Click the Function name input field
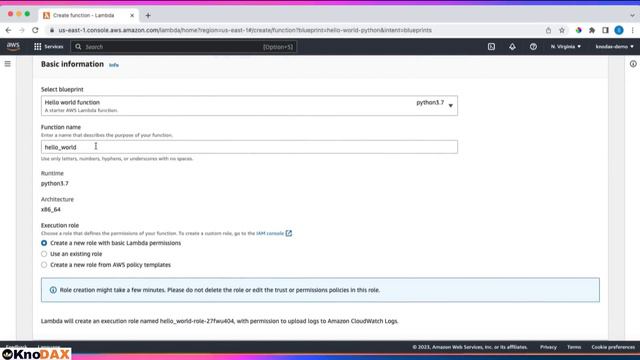This screenshot has width=640, height=360. click(x=249, y=147)
